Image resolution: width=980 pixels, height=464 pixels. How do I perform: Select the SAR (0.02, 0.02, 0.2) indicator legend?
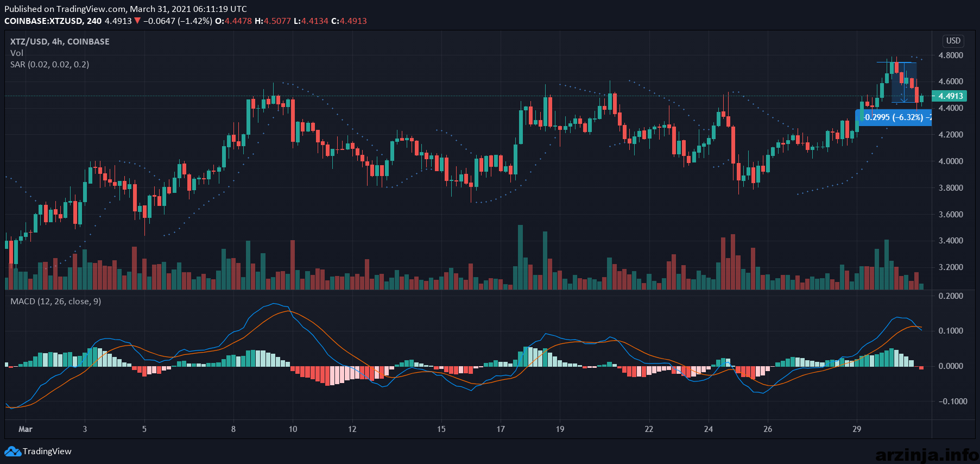(49, 65)
